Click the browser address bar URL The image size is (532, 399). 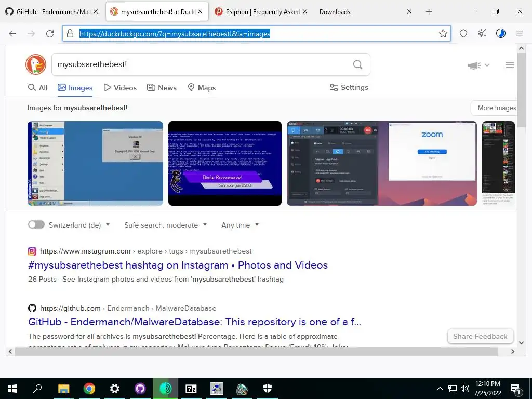(x=175, y=34)
